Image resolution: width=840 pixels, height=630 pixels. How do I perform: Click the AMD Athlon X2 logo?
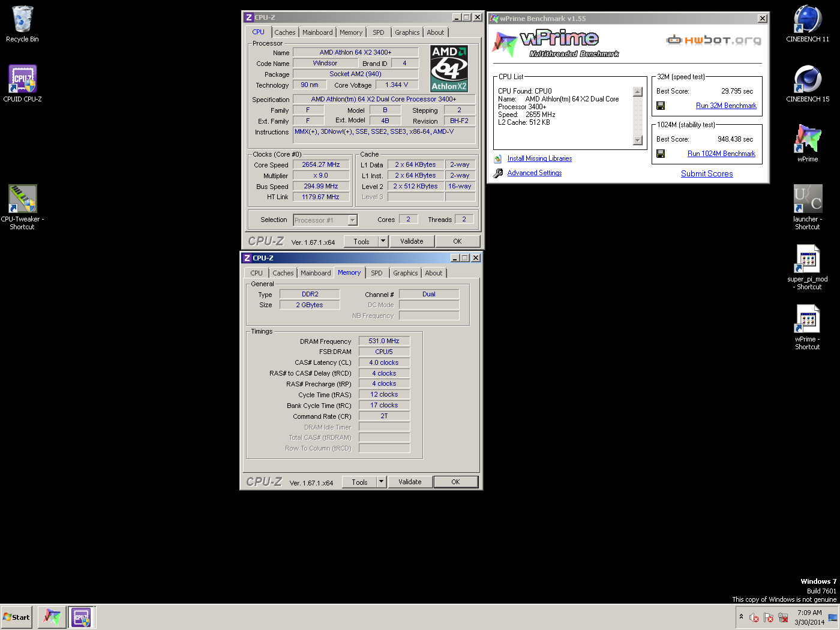point(449,68)
